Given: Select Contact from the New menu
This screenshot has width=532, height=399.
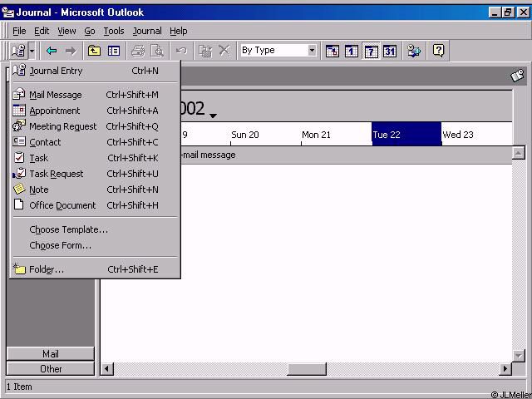Looking at the screenshot, I should coord(95,142).
